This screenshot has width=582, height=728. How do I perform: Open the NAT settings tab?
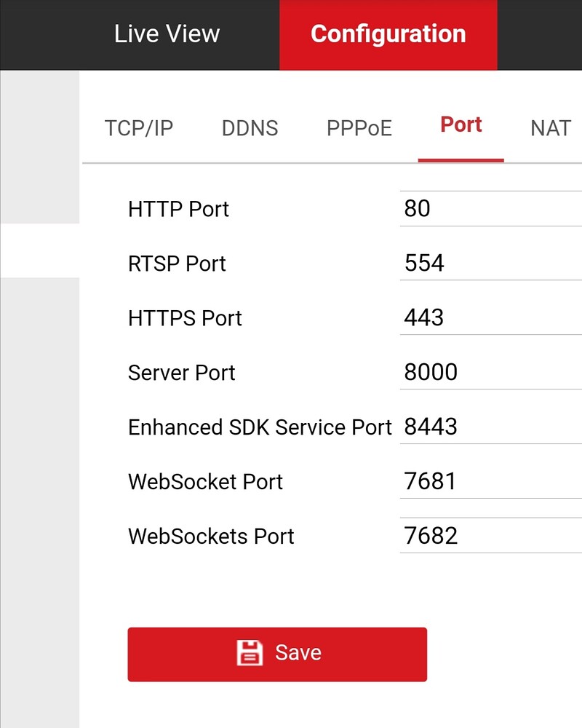click(x=550, y=128)
